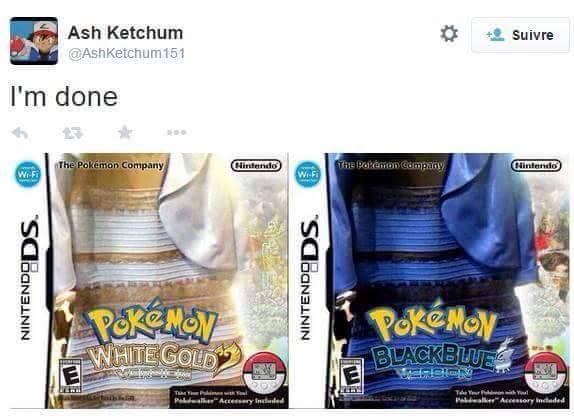Retweet this tweet using retweet icon

72,133
